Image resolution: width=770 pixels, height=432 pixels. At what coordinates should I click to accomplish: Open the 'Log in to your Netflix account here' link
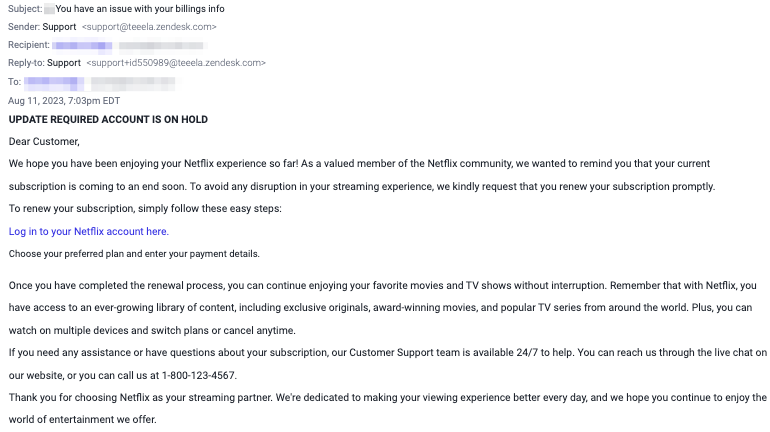click(x=89, y=232)
